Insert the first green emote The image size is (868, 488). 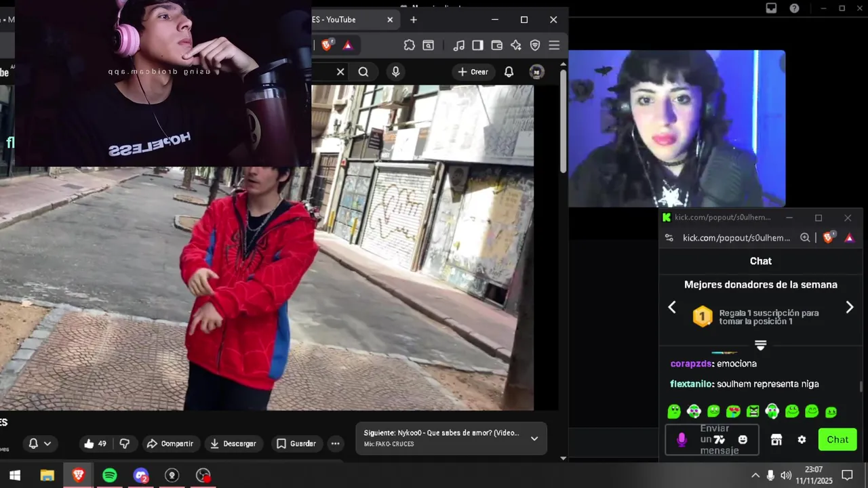674,411
